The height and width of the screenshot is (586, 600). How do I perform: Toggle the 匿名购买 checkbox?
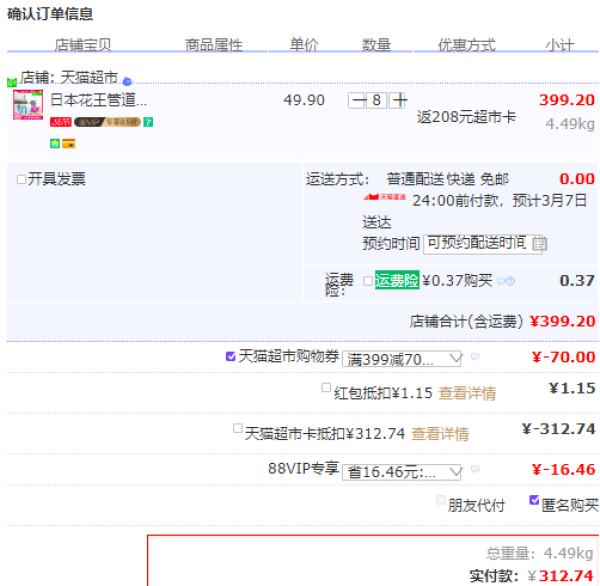[x=534, y=500]
